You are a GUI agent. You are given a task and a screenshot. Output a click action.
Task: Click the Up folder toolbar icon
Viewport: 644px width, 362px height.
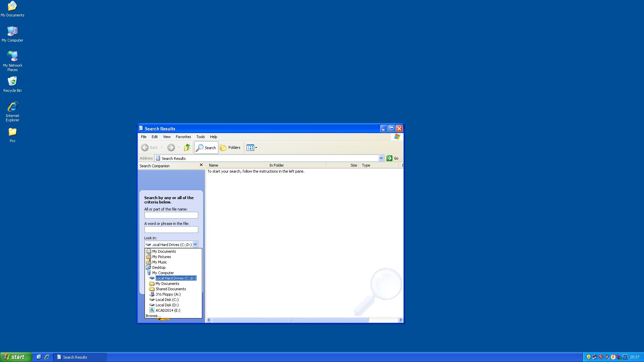[187, 147]
